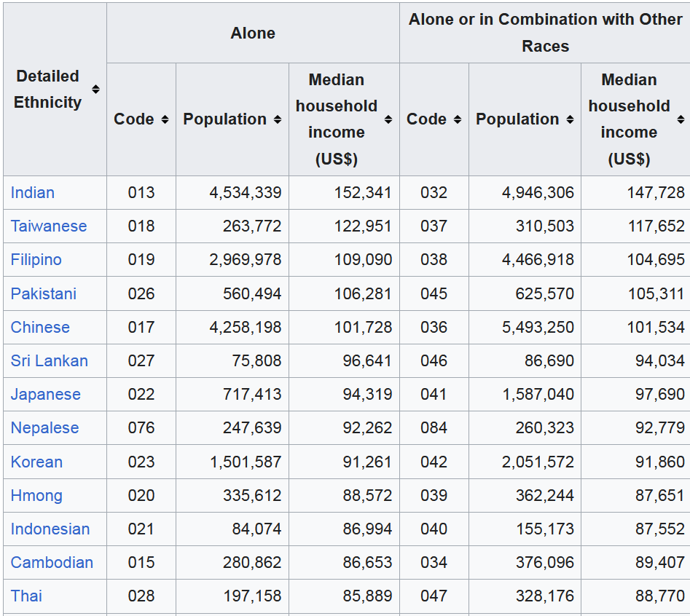Go to the Chinese link

40,327
